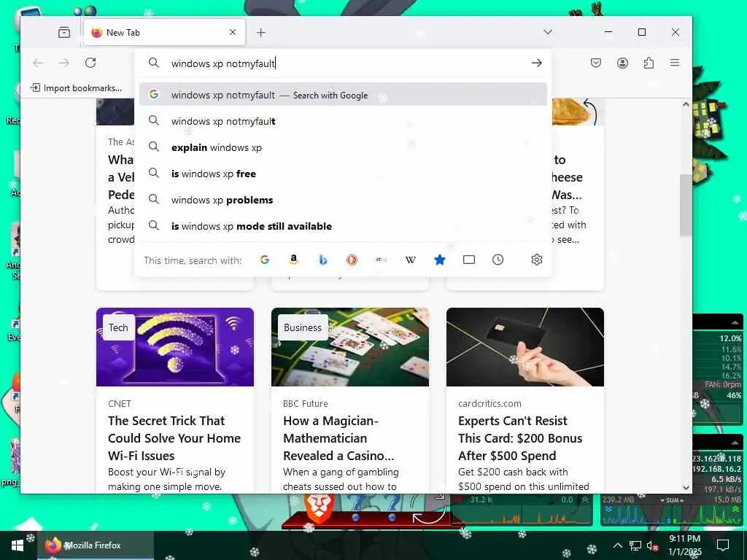This screenshot has height=560, width=747.
Task: Select 'is windows xp free' suggestion
Action: coord(343,174)
